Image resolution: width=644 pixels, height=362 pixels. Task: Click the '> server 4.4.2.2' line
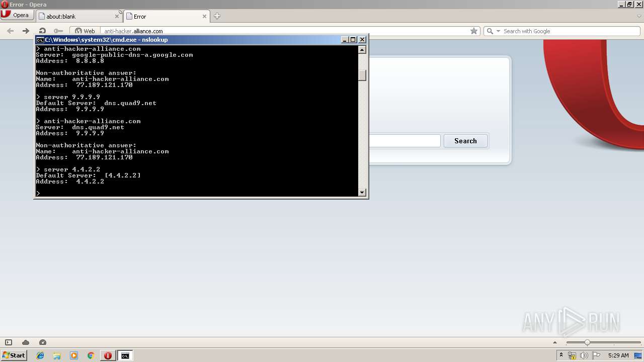click(68, 169)
